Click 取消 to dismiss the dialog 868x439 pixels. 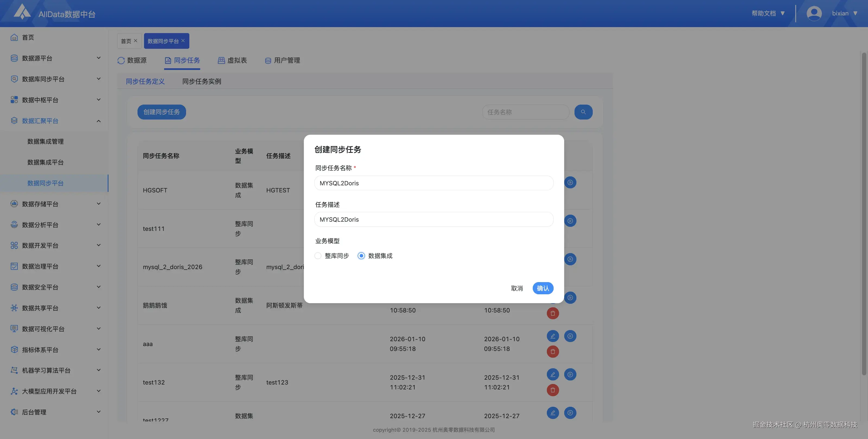[x=516, y=289]
